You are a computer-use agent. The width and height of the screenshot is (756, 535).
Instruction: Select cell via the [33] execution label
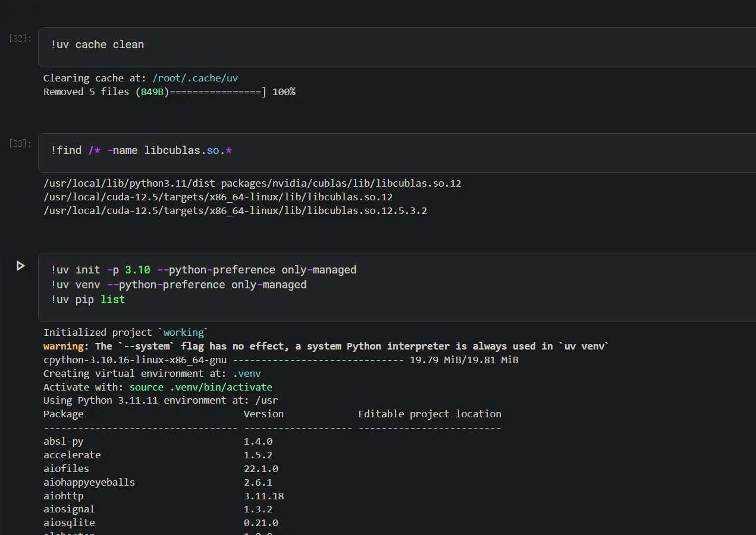20,144
